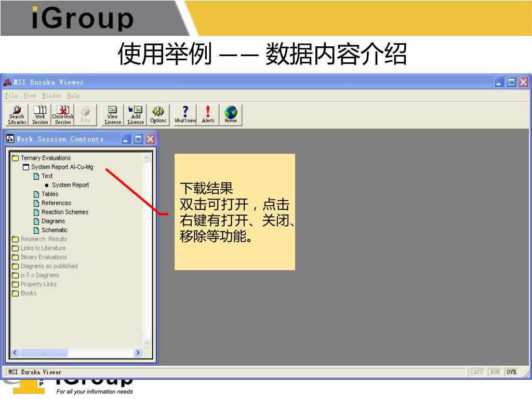Open the File menu

pyautogui.click(x=11, y=96)
